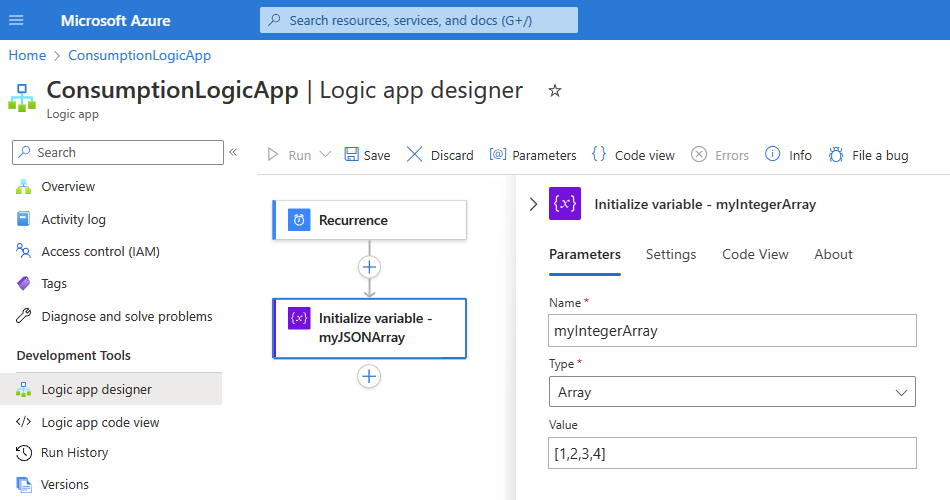The image size is (950, 500).
Task: Add a step below Initialize variable action
Action: [x=370, y=376]
